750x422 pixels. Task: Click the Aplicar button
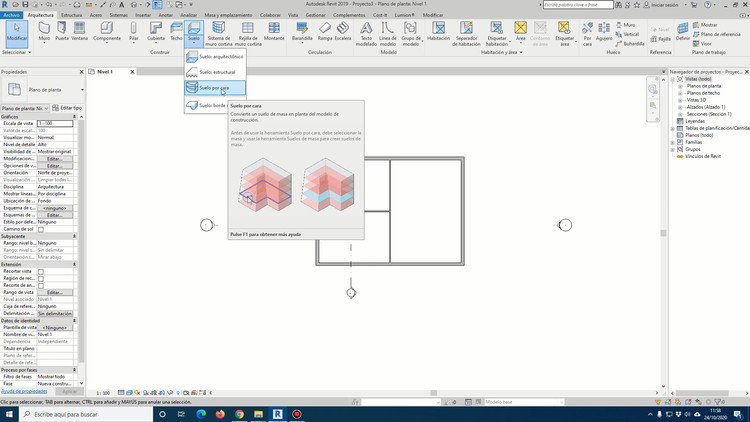pos(70,391)
